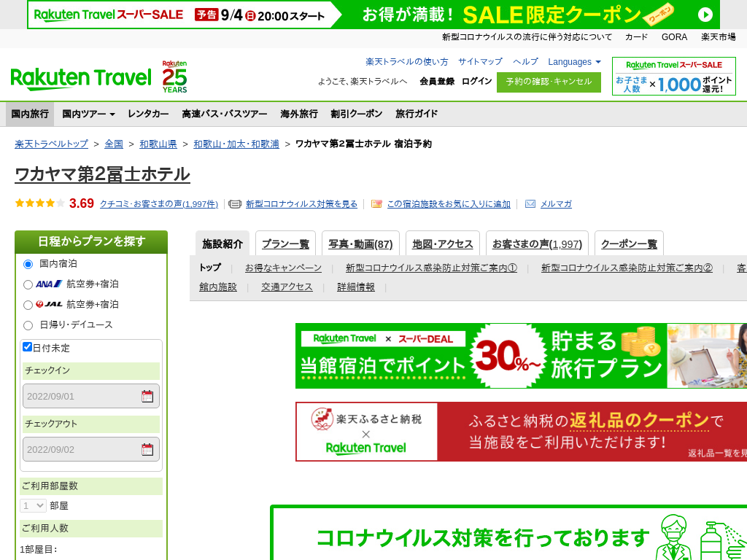Open 割引クーポン in the navigation bar
Screen dimensions: 747x560
click(357, 114)
